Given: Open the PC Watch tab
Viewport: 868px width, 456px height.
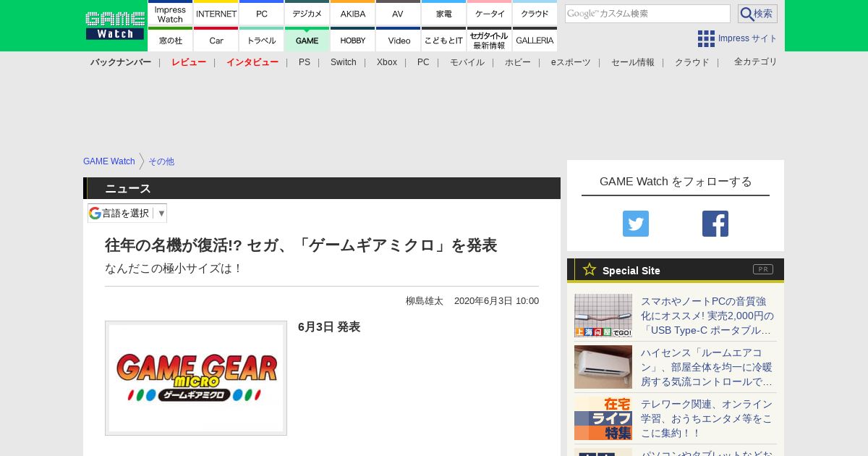Looking at the screenshot, I should tap(261, 13).
